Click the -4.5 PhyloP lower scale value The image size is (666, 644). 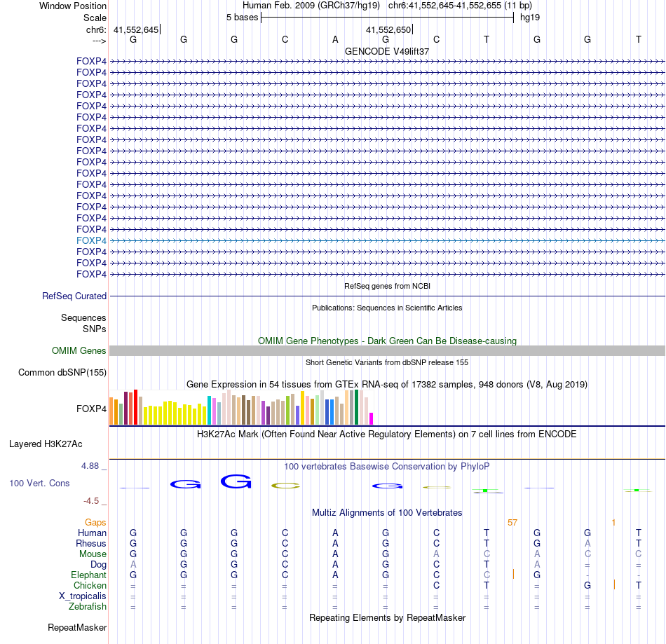tap(91, 501)
